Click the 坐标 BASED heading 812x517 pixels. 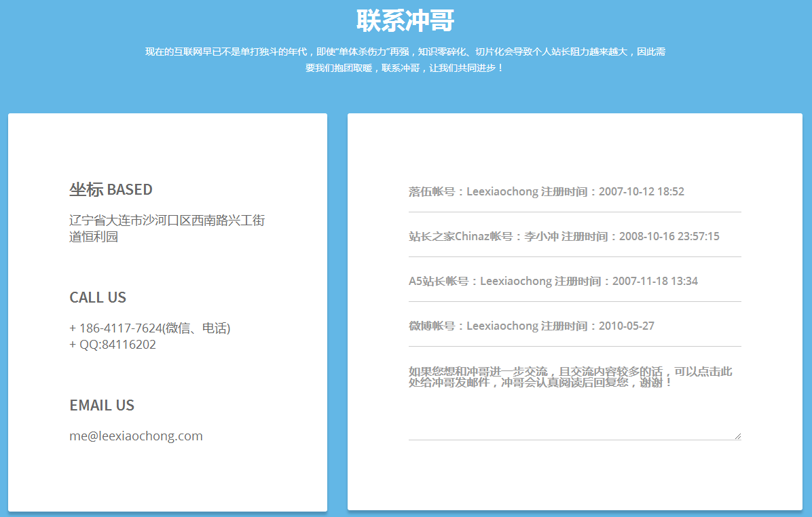pyautogui.click(x=111, y=189)
